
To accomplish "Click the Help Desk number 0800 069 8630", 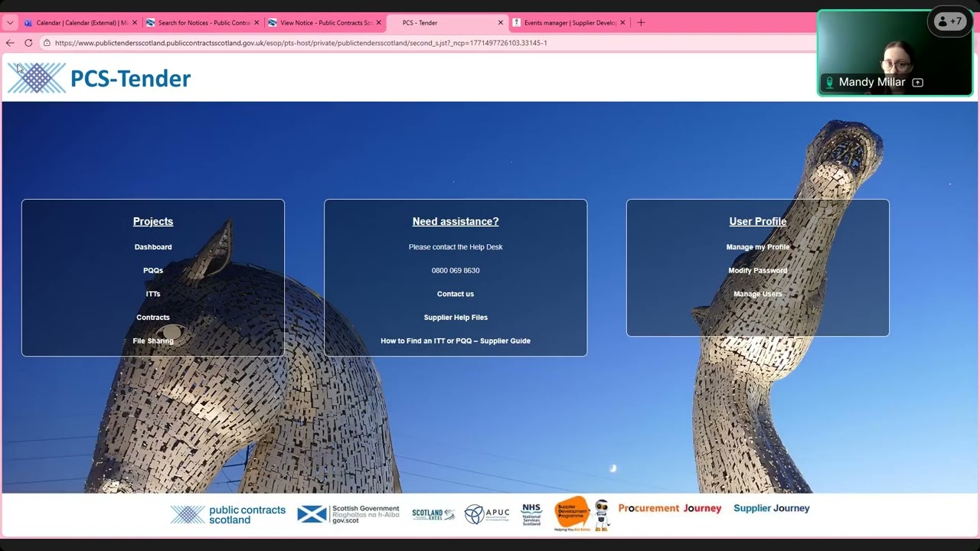I will [x=456, y=270].
